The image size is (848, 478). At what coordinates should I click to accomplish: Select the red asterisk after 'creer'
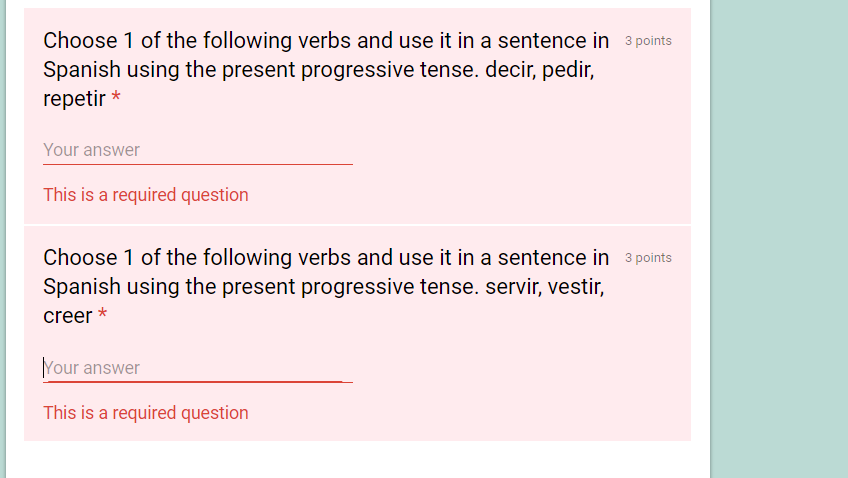[x=102, y=315]
